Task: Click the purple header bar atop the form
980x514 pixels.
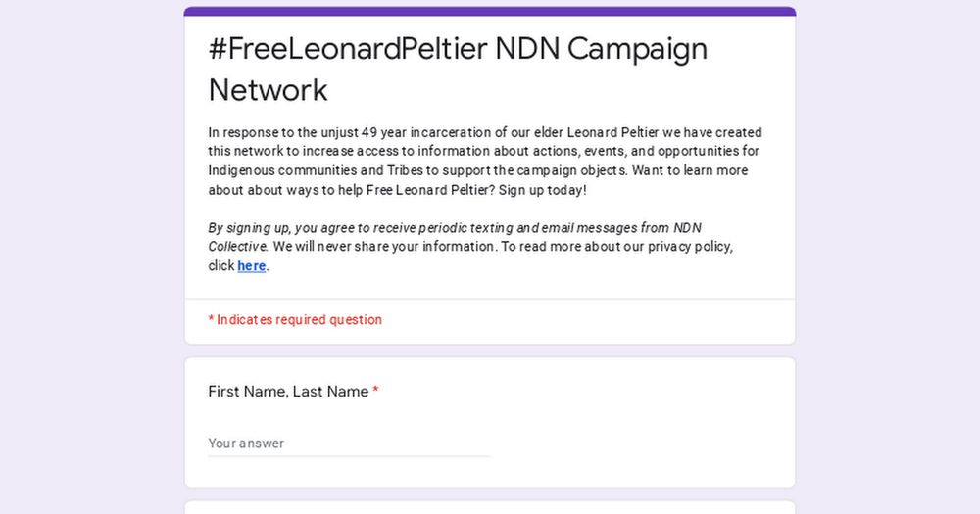Action: (x=490, y=11)
